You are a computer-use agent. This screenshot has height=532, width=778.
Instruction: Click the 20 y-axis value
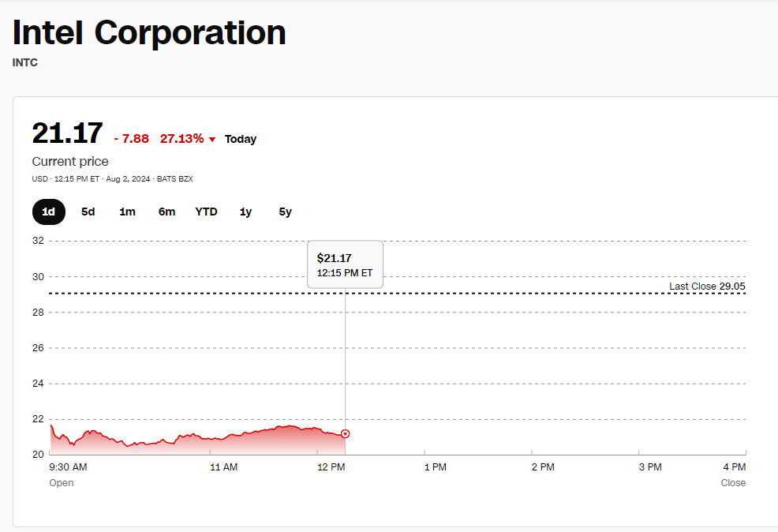click(x=38, y=455)
